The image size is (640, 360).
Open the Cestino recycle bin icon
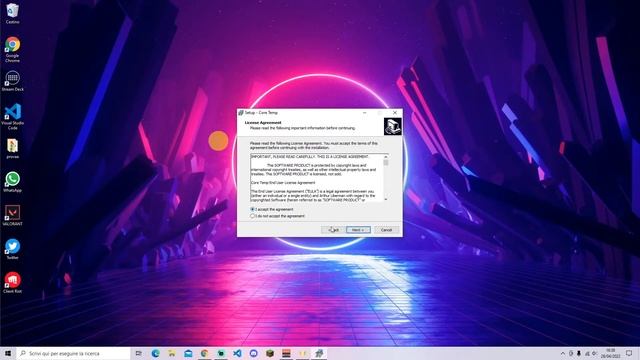(x=12, y=13)
